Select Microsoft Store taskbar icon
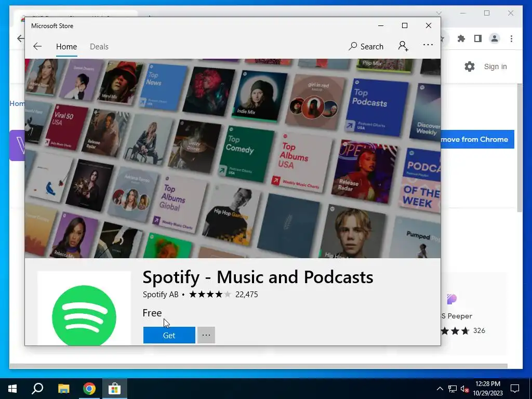The width and height of the screenshot is (532, 399). coord(115,389)
